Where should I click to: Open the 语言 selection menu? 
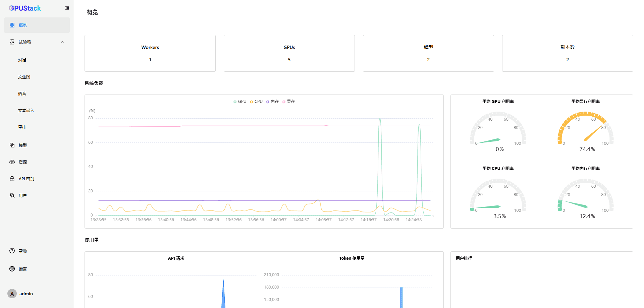pyautogui.click(x=37, y=269)
